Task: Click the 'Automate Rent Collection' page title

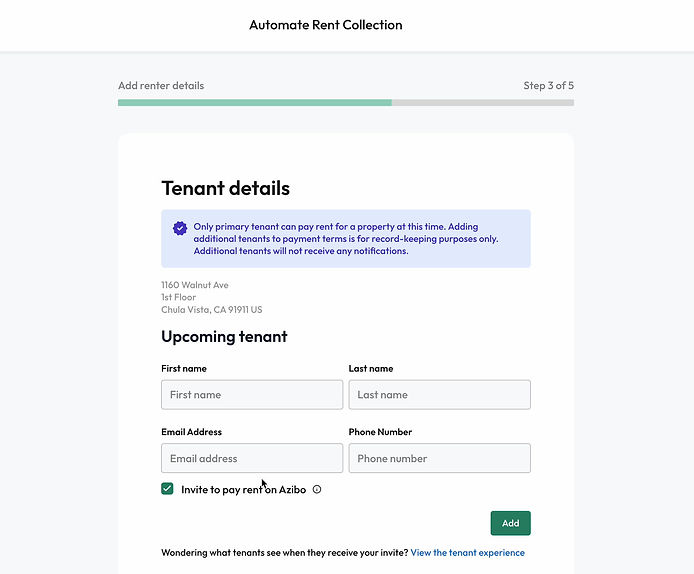Action: tap(326, 25)
